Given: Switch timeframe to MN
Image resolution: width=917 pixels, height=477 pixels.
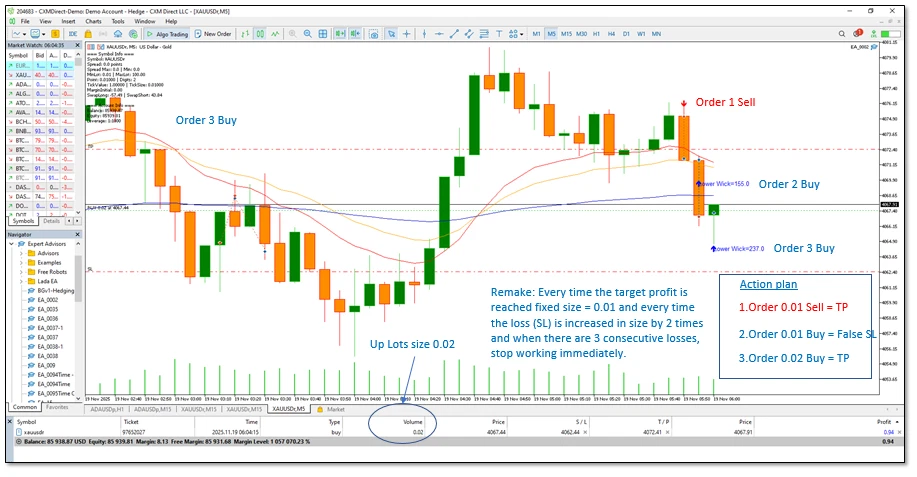Looking at the screenshot, I should (x=656, y=34).
